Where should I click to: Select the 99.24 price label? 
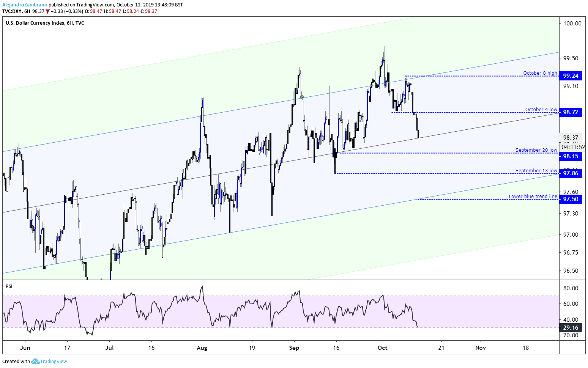coord(571,76)
